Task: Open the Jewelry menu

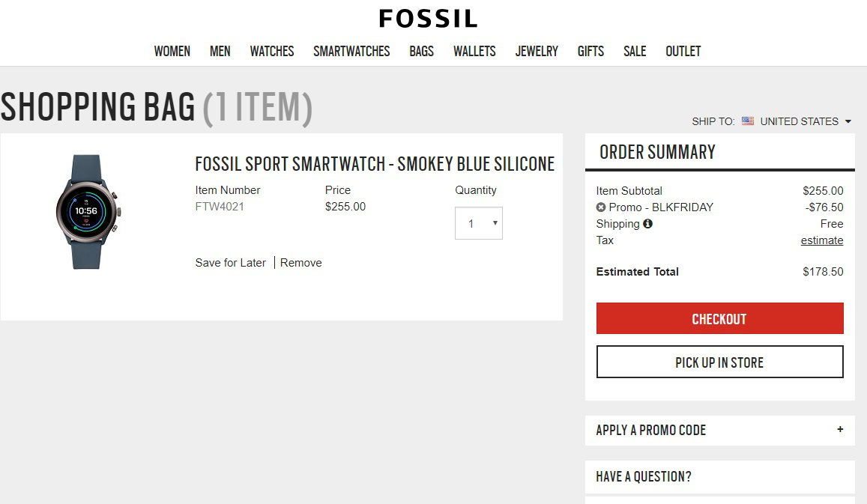Action: (537, 52)
